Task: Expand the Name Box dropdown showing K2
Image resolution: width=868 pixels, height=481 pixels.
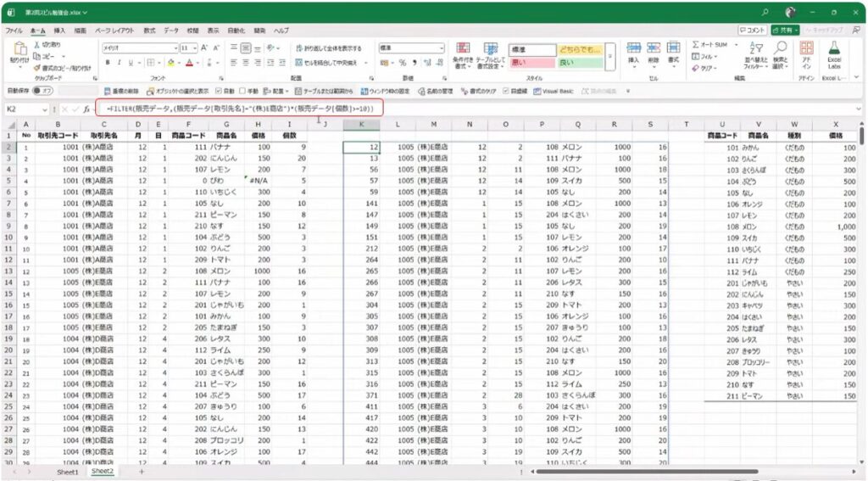Action: pos(44,109)
